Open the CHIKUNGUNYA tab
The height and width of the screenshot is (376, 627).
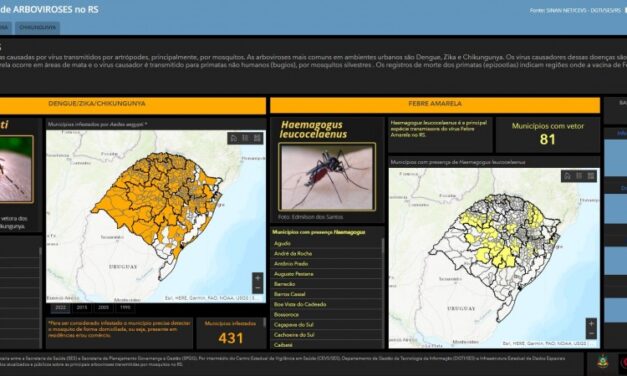pos(38,28)
